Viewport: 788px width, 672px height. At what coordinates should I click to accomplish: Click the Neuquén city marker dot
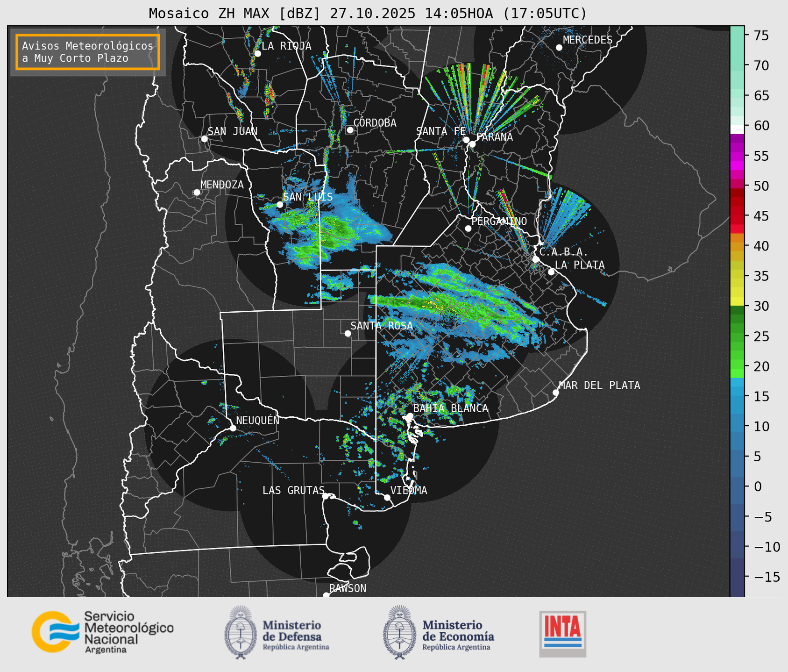pos(233,428)
